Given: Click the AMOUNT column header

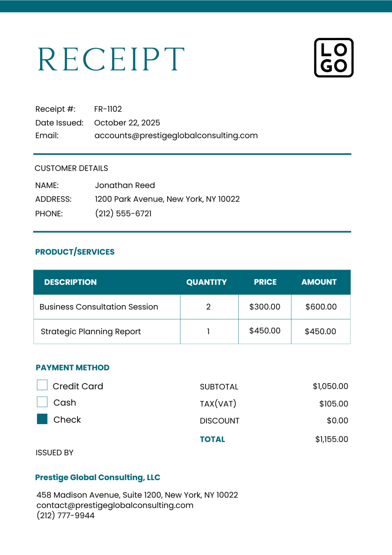Looking at the screenshot, I should 319,282.
